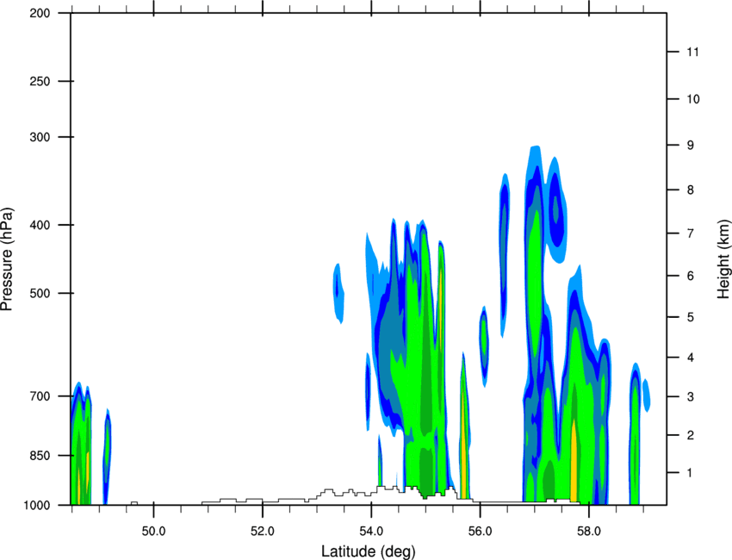Click the 50.0 latitude tick label

coord(153,532)
